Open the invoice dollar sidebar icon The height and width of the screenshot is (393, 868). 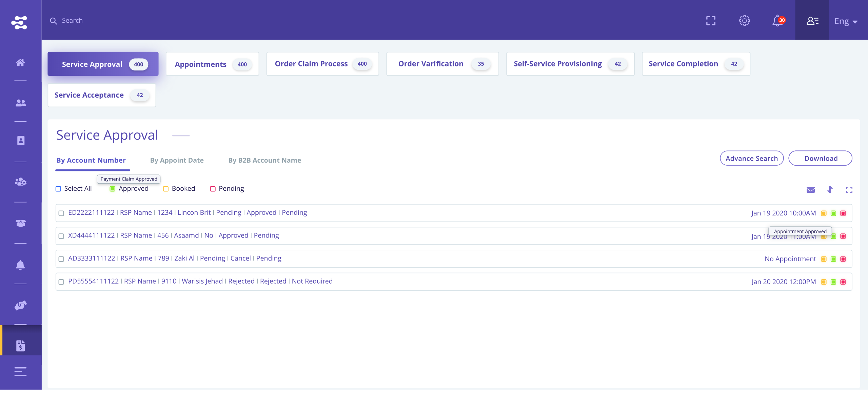tap(21, 346)
